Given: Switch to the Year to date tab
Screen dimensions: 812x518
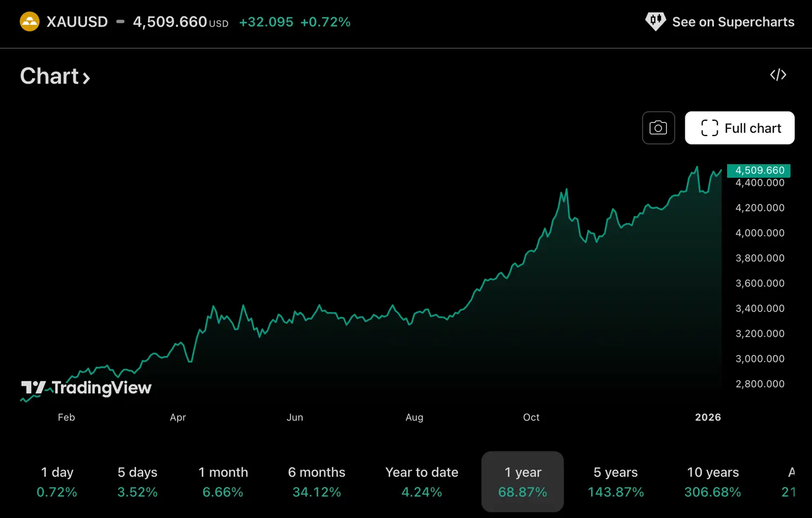Looking at the screenshot, I should tap(422, 481).
